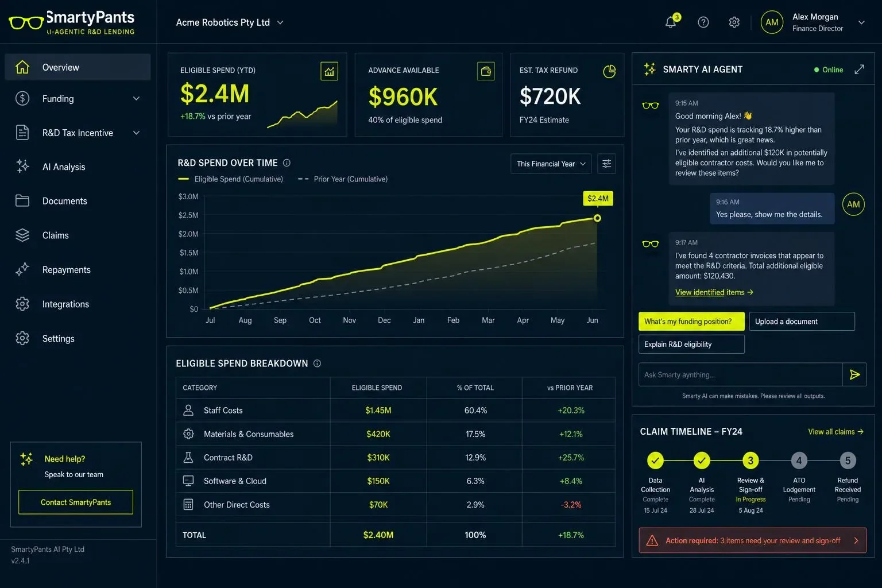This screenshot has height=588, width=882.
Task: Open the This Financial Year dropdown
Action: [x=551, y=164]
